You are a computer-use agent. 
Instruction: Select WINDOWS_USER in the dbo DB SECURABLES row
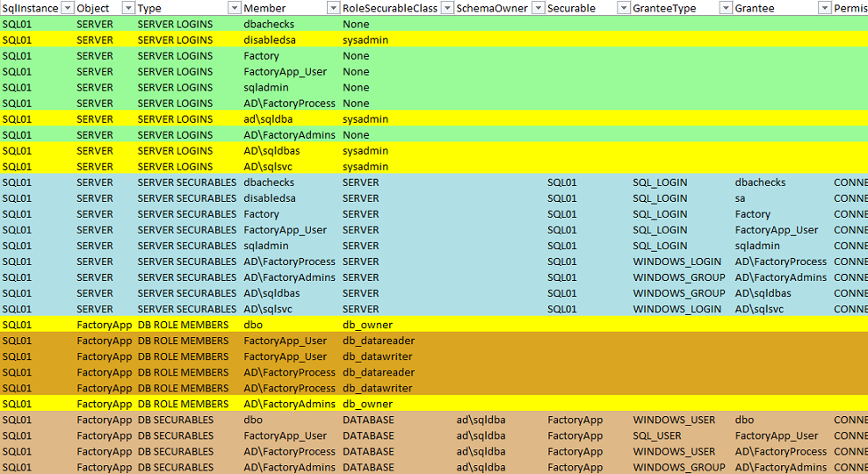pos(674,420)
